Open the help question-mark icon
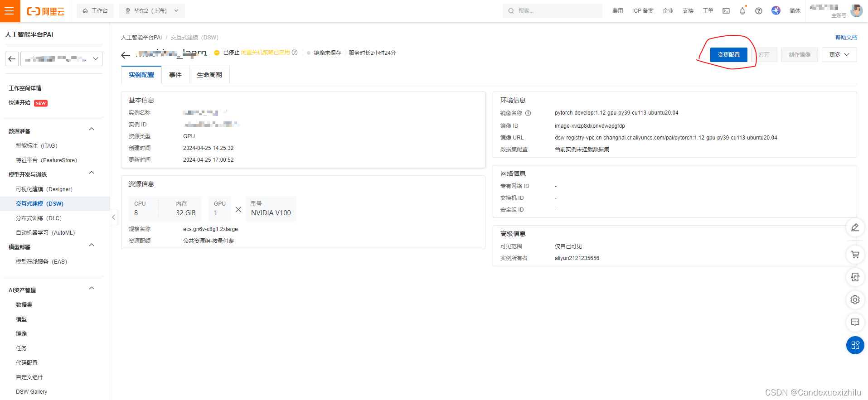Image resolution: width=868 pixels, height=400 pixels. coord(759,11)
